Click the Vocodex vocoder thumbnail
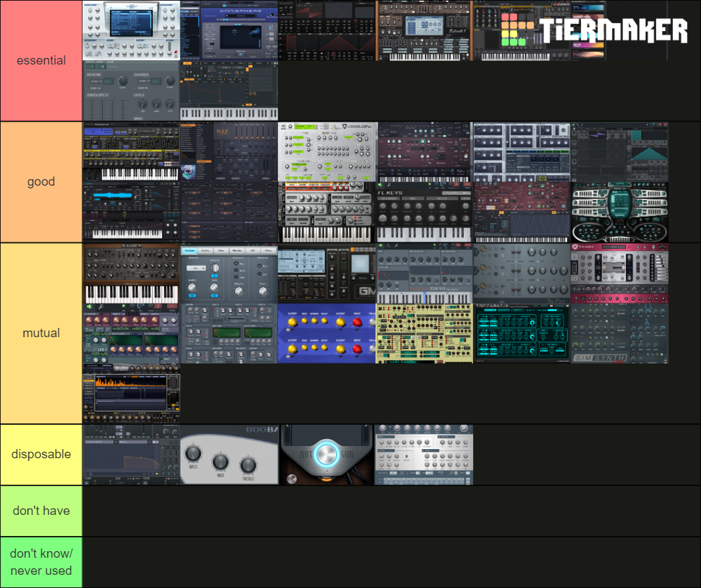The image size is (701, 588). click(326, 151)
